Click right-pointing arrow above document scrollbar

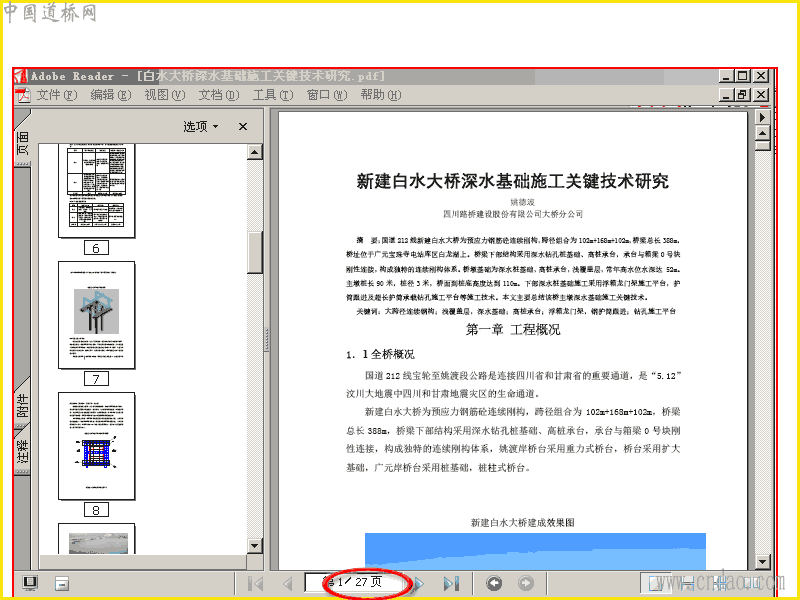point(762,117)
